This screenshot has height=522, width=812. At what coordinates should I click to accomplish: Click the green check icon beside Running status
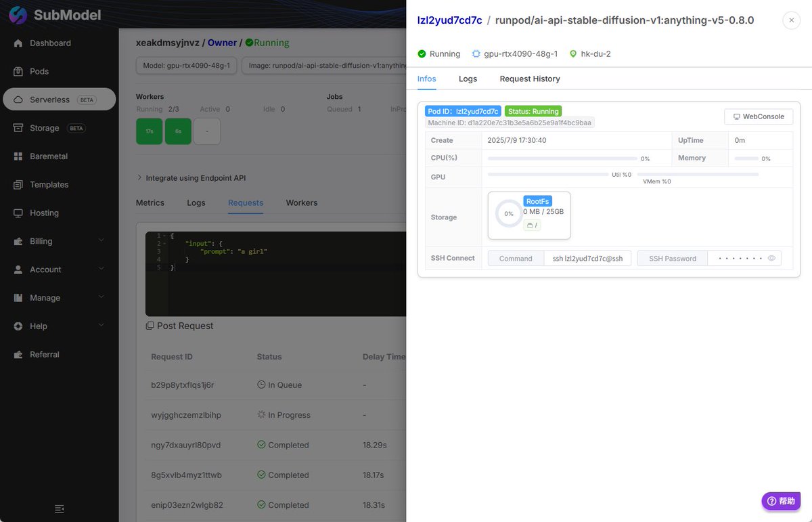(422, 53)
